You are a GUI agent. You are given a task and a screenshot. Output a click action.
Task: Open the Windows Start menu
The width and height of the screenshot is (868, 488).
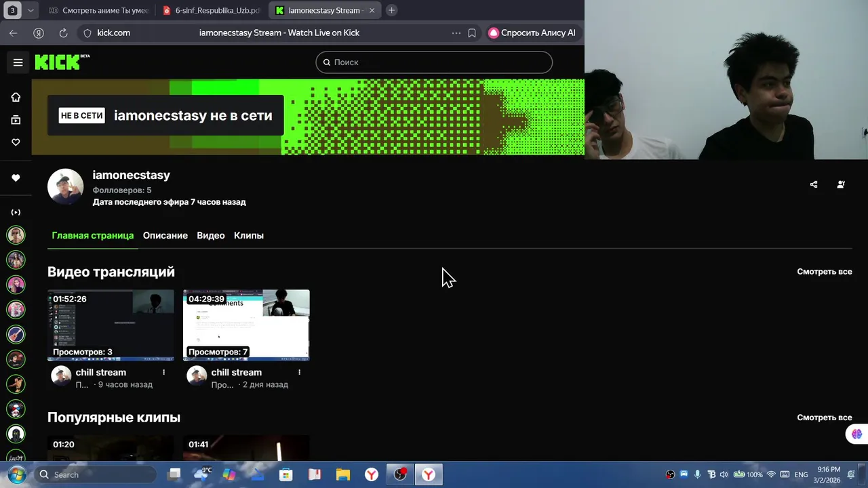[16, 474]
